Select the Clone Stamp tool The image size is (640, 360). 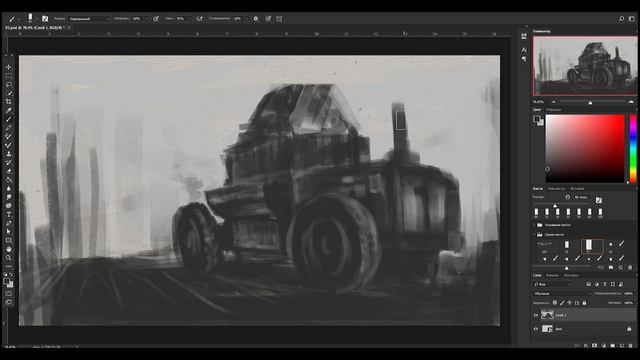(x=9, y=154)
